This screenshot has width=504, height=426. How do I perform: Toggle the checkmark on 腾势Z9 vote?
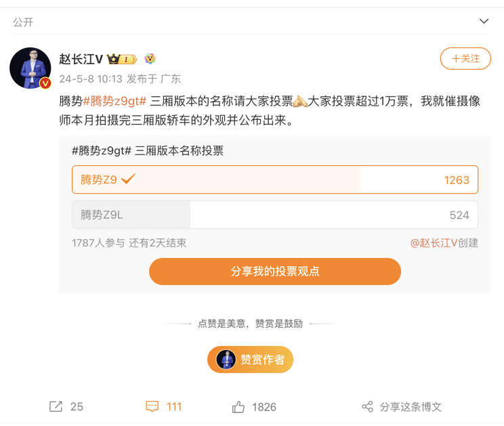128,179
